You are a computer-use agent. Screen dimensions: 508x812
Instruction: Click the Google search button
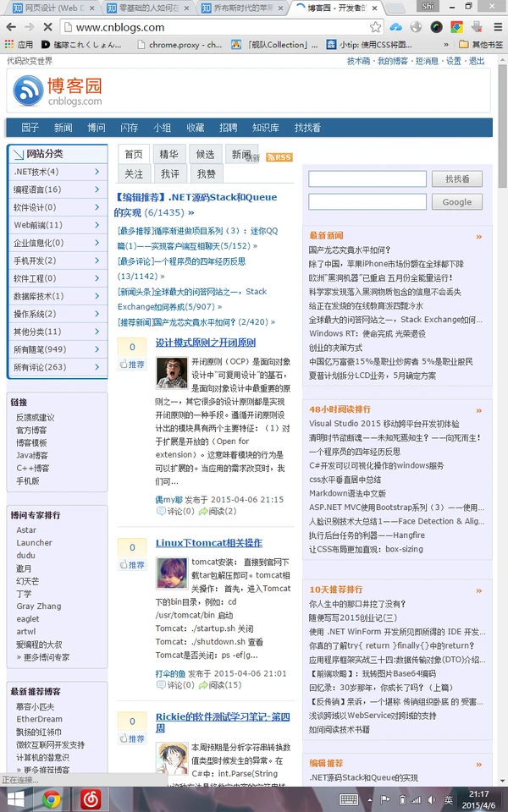tap(456, 202)
